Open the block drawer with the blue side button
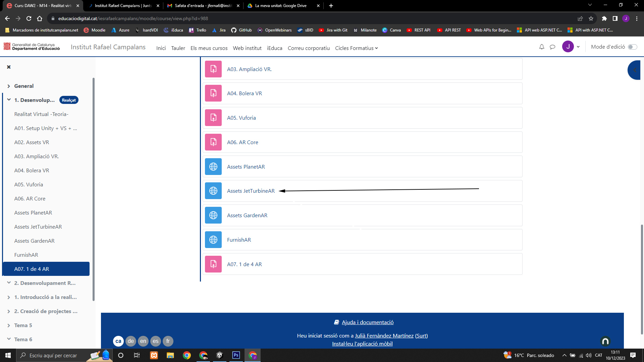 634,70
